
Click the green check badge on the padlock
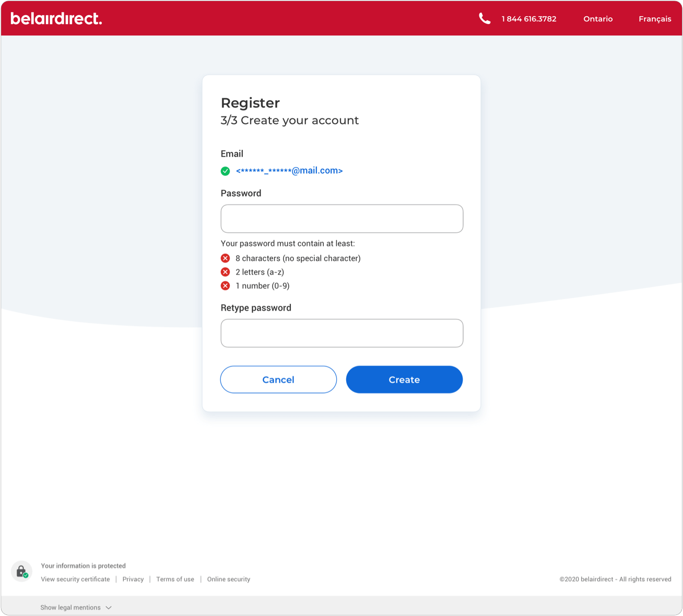coord(26,575)
